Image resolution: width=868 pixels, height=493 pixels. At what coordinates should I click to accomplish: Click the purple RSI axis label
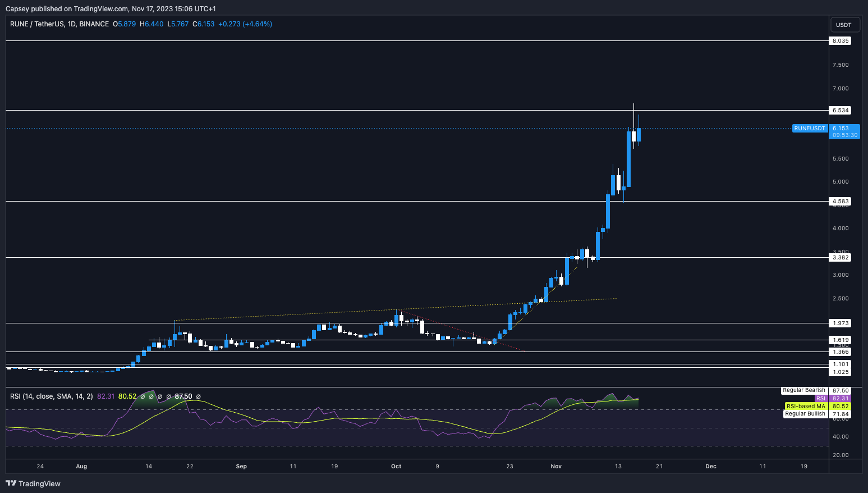pyautogui.click(x=821, y=399)
